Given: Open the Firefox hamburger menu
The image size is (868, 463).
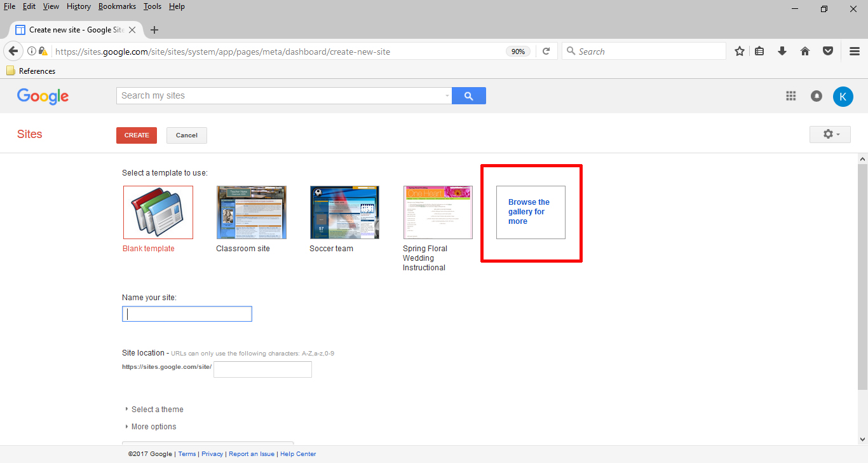Looking at the screenshot, I should pos(855,52).
